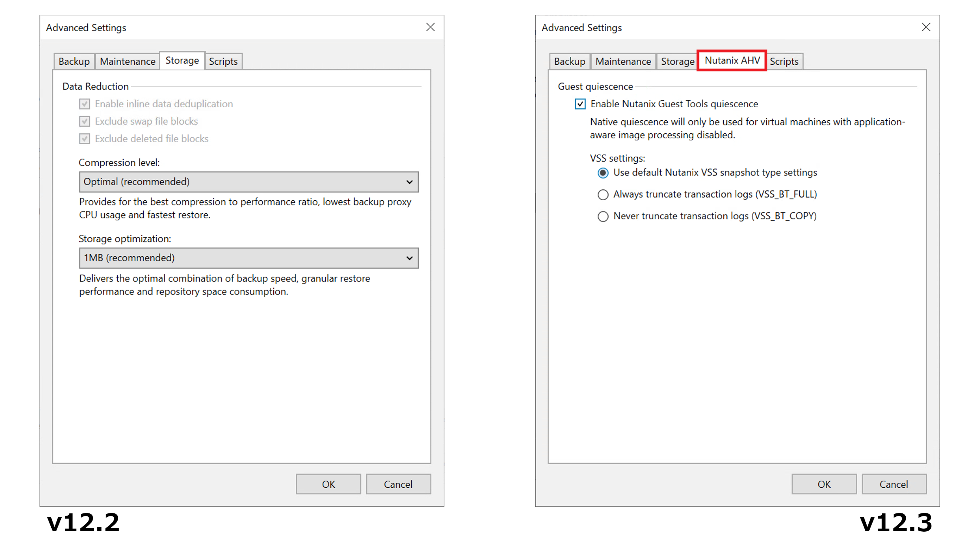The width and height of the screenshot is (980, 549).
Task: Select the Storage tab in the v12.2 dialog
Action: pos(182,60)
